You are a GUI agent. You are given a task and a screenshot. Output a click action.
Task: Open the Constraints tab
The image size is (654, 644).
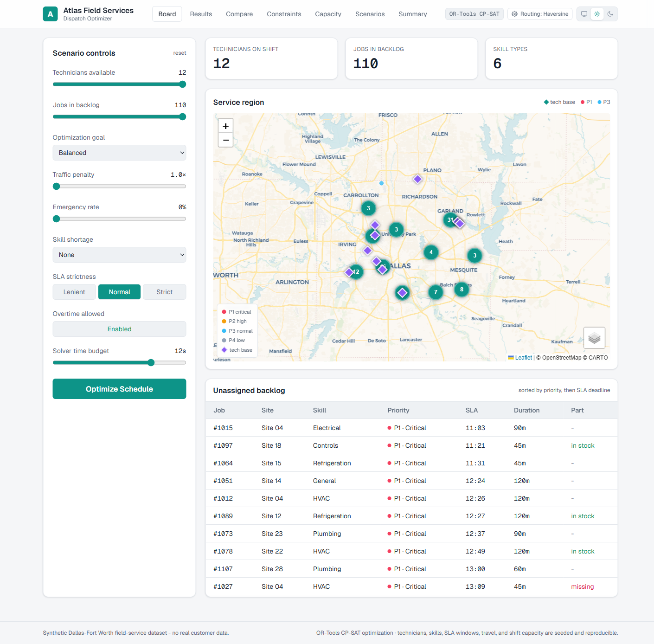click(284, 14)
